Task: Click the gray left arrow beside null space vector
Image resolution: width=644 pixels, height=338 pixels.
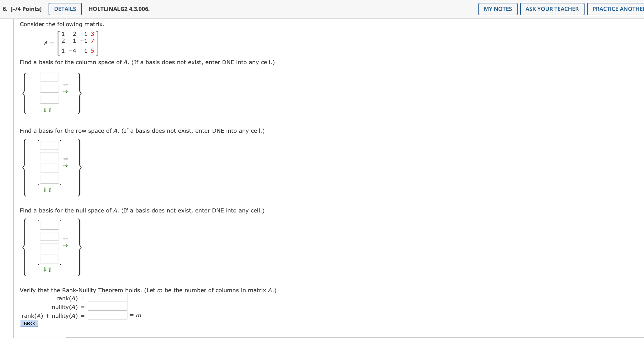Action: [x=65, y=239]
